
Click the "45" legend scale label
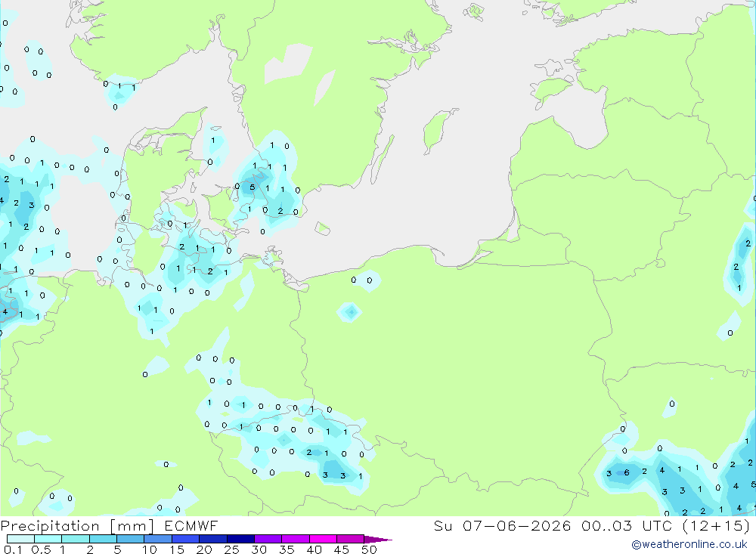[342, 549]
